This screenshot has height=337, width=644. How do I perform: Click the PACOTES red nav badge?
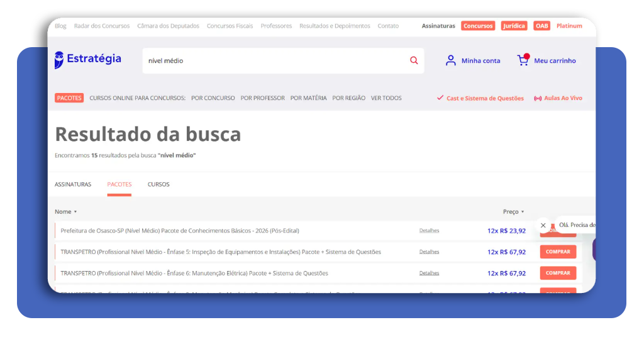click(x=69, y=97)
